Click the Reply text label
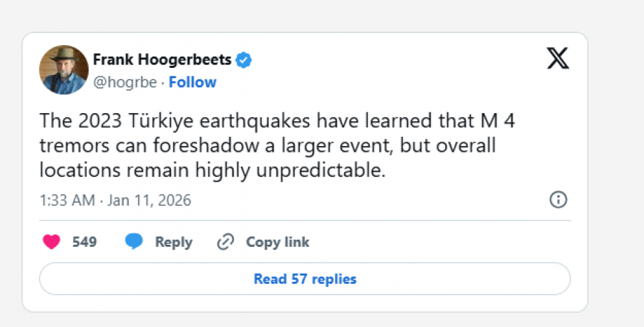The width and height of the screenshot is (644, 327). click(174, 242)
